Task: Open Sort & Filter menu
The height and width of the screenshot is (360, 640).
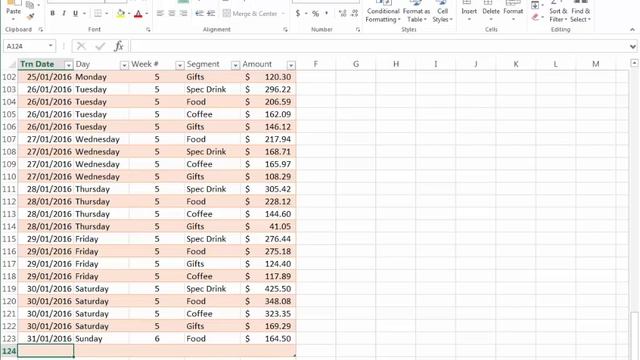Action: pos(558,11)
